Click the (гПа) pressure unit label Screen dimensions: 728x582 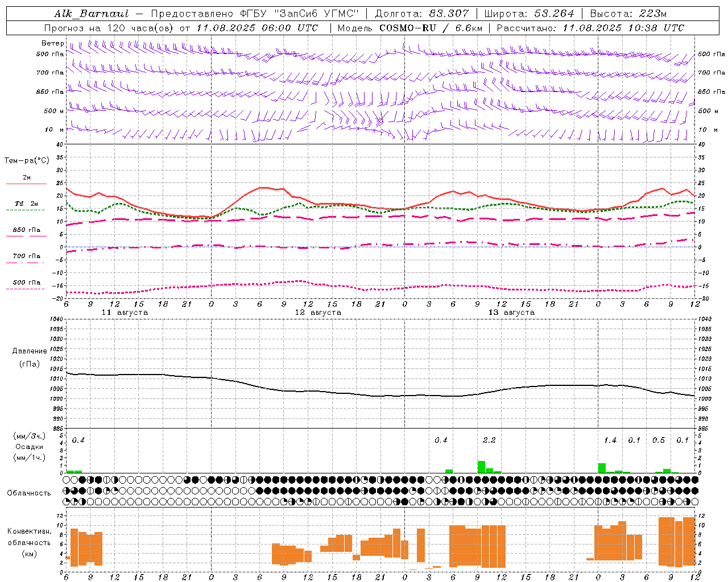tap(30, 364)
